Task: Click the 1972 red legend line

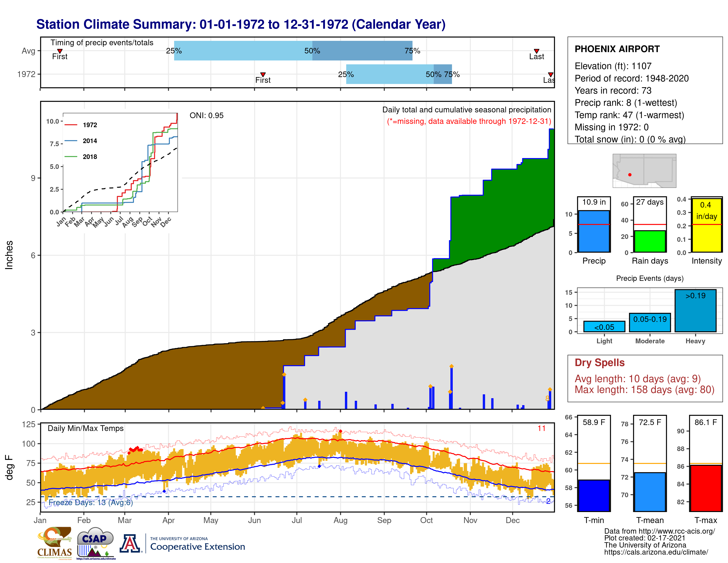Action: pos(71,125)
